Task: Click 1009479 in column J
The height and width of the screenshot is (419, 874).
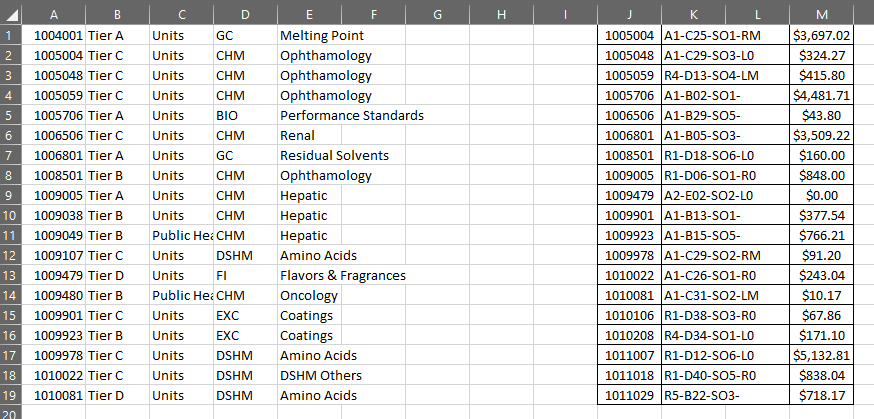Action: [629, 195]
